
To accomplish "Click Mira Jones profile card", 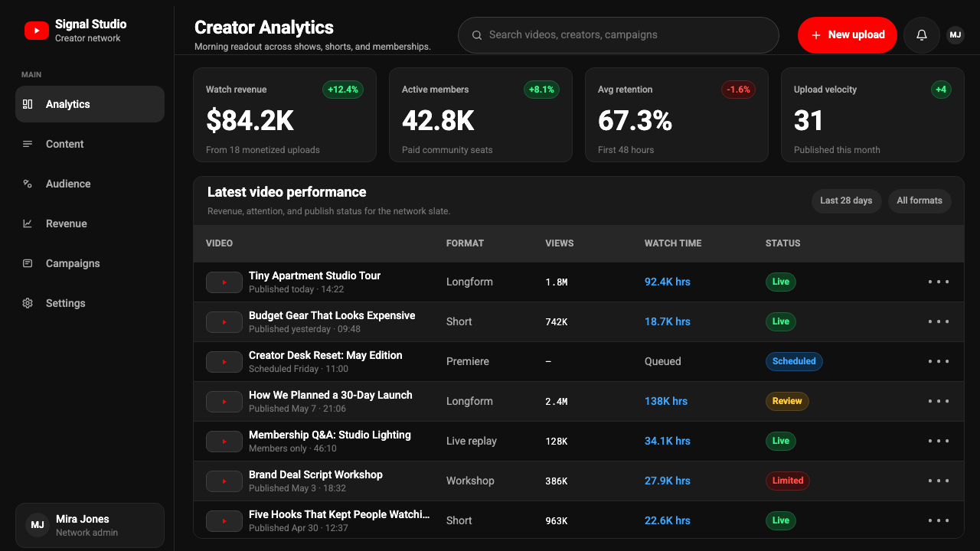I will click(x=90, y=525).
